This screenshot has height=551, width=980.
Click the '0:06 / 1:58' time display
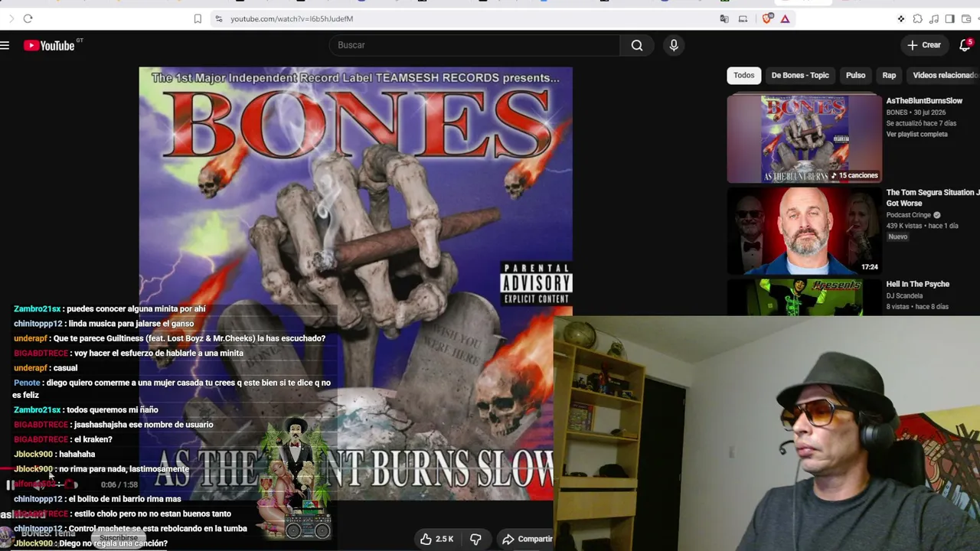pyautogui.click(x=119, y=484)
